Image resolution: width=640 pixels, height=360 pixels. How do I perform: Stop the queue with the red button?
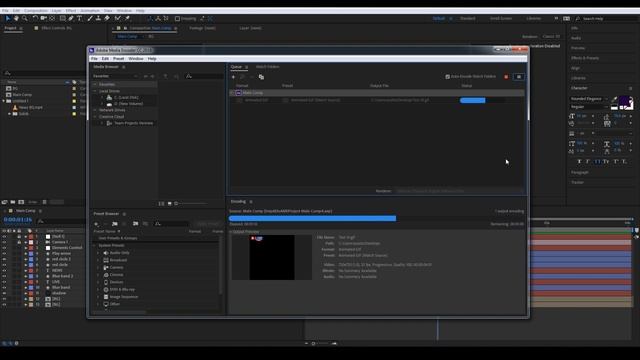pyautogui.click(x=506, y=77)
